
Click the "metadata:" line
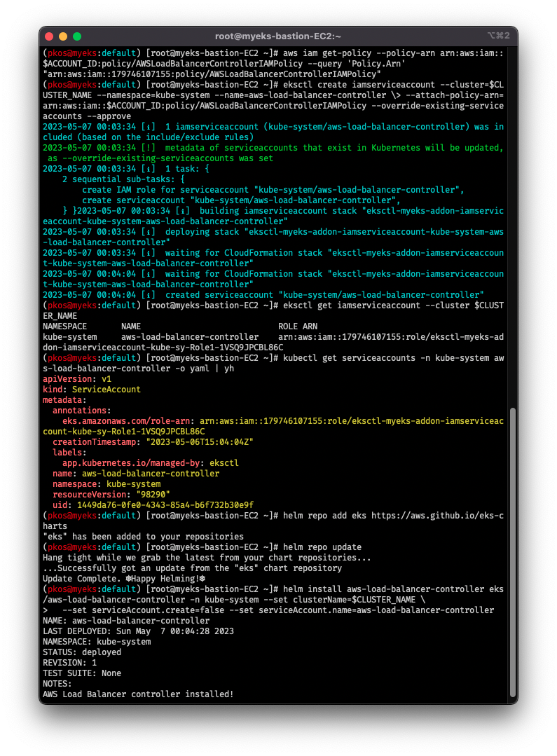[x=64, y=400]
